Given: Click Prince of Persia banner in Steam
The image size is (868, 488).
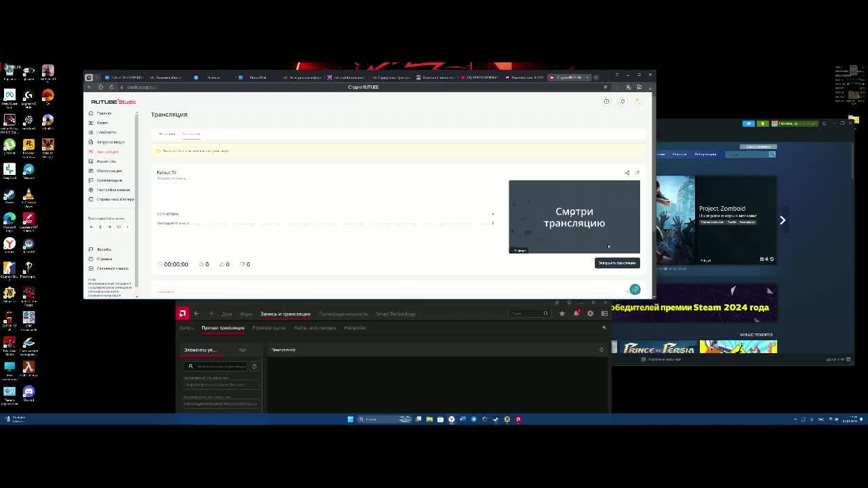Looking at the screenshot, I should [x=658, y=348].
